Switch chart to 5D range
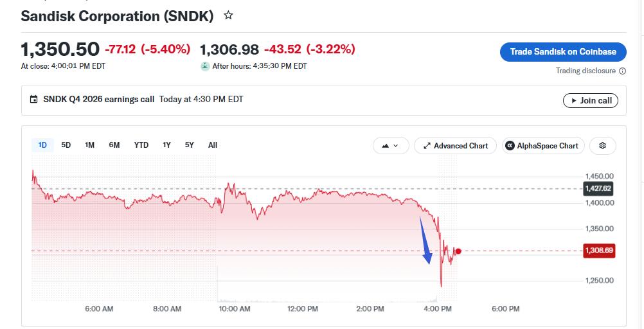 click(66, 145)
